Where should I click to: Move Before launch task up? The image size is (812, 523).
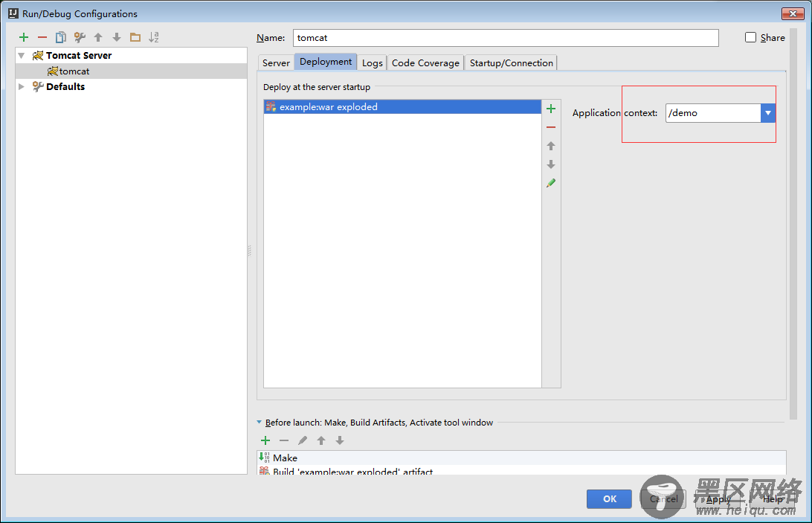321,440
